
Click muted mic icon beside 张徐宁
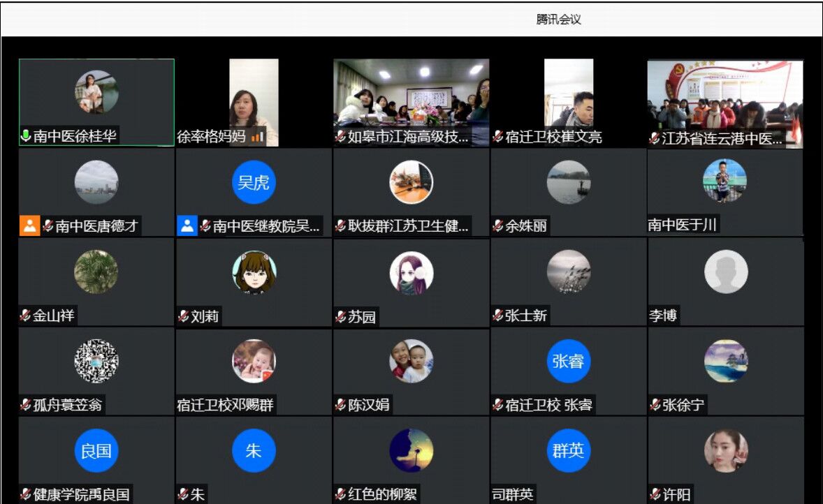(655, 405)
